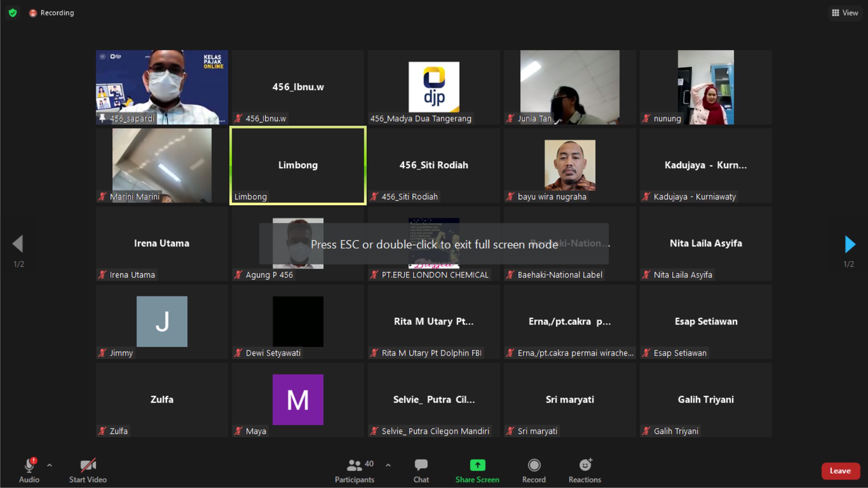Go to previous gallery page arrow

tap(18, 244)
